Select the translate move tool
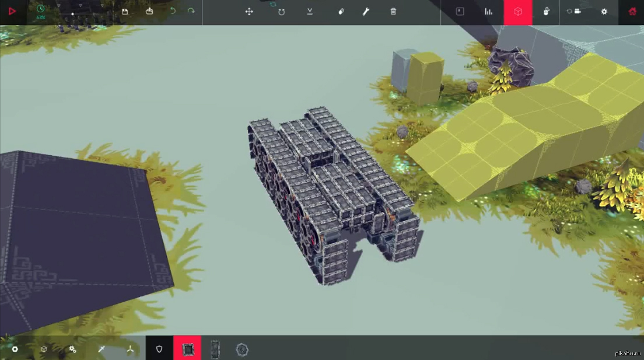Viewport: 644px width, 360px height. [x=249, y=12]
